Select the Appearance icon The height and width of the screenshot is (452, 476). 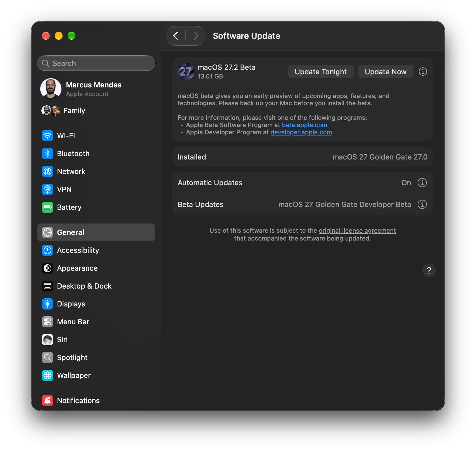pyautogui.click(x=47, y=268)
